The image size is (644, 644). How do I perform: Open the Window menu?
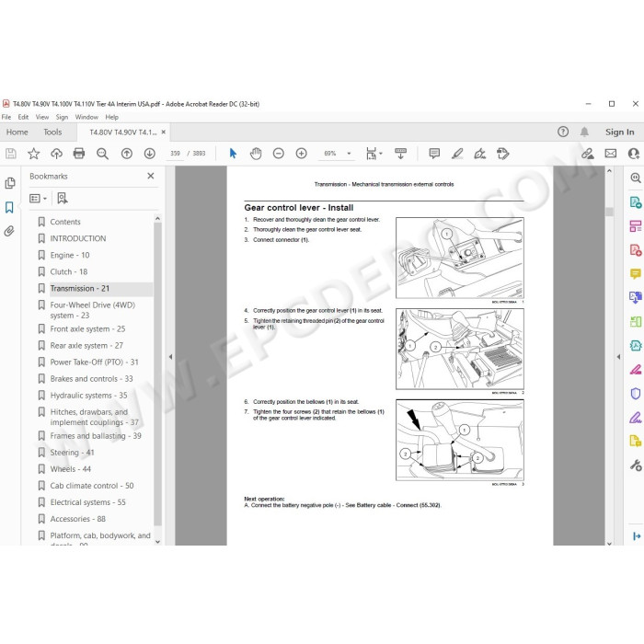click(x=86, y=117)
